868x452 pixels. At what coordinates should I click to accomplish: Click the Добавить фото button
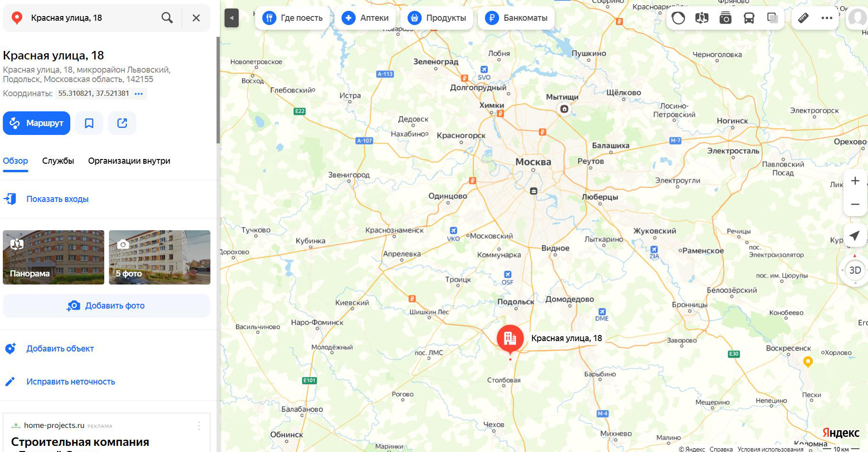pos(107,306)
